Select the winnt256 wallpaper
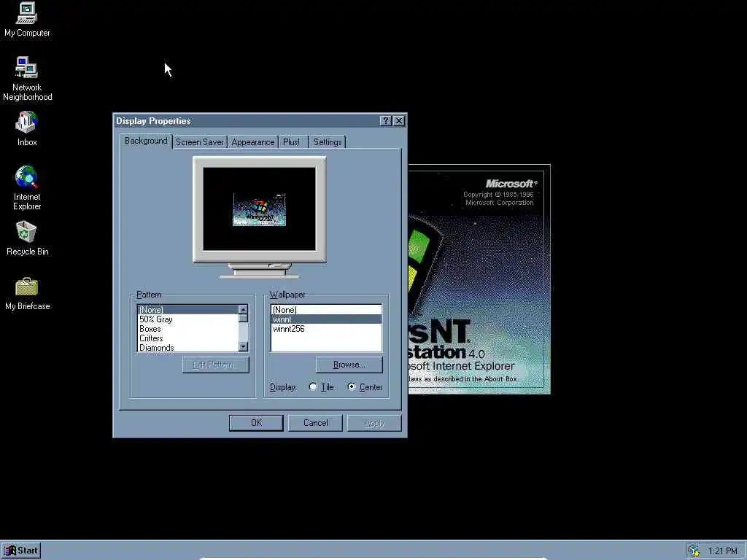 click(326, 329)
